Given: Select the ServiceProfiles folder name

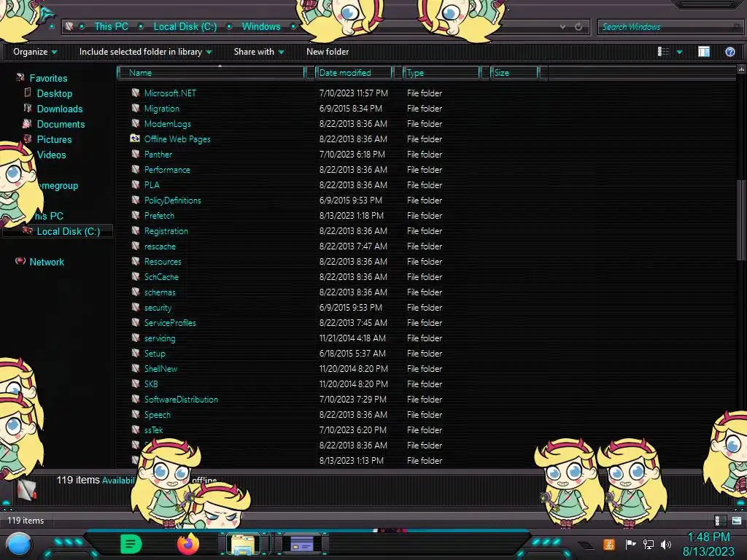Looking at the screenshot, I should coord(169,323).
